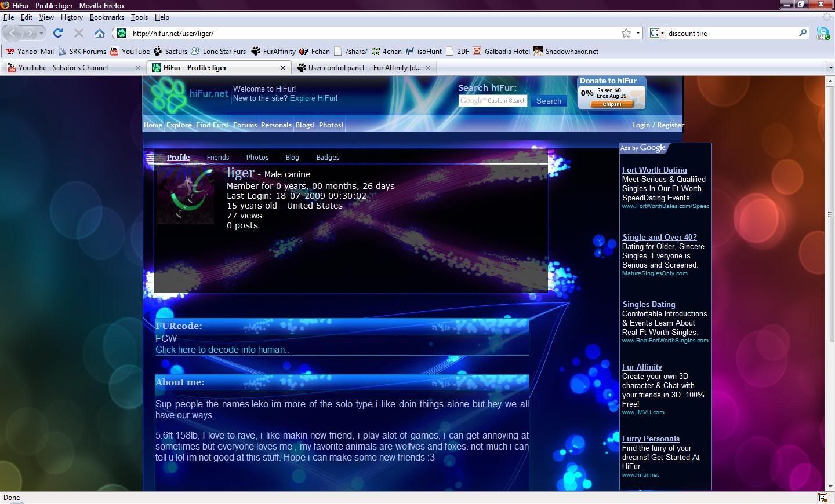Image resolution: width=835 pixels, height=504 pixels.
Task: Expand the address bar history dropdown
Action: 638,33
